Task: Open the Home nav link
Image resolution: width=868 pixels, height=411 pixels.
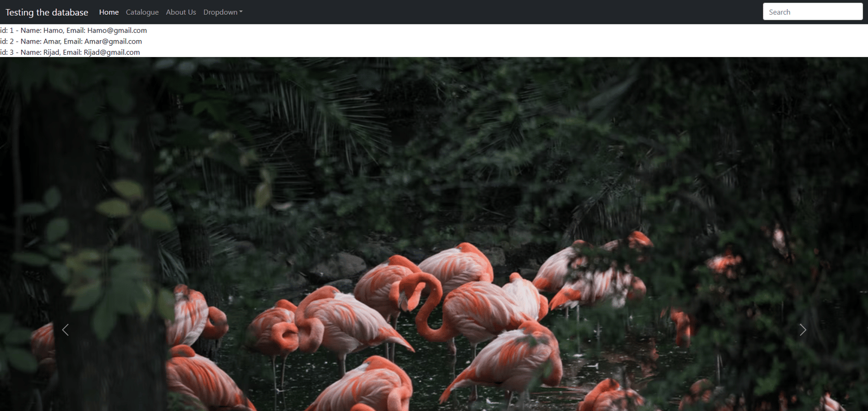Action: (x=109, y=12)
